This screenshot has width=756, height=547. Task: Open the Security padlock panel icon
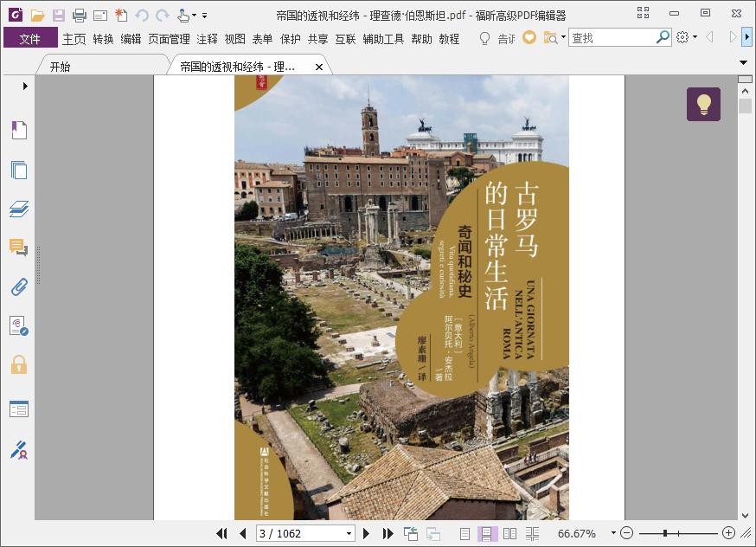point(19,364)
